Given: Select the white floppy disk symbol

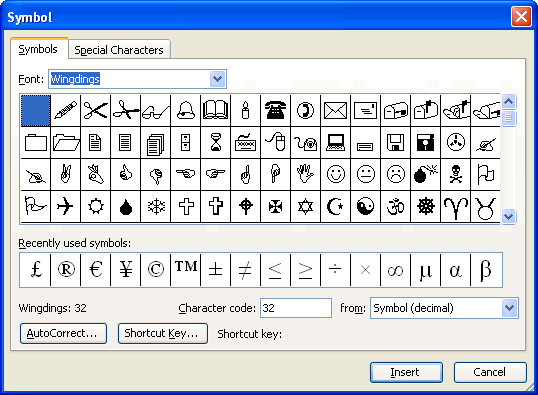Looking at the screenshot, I should coord(396,142).
